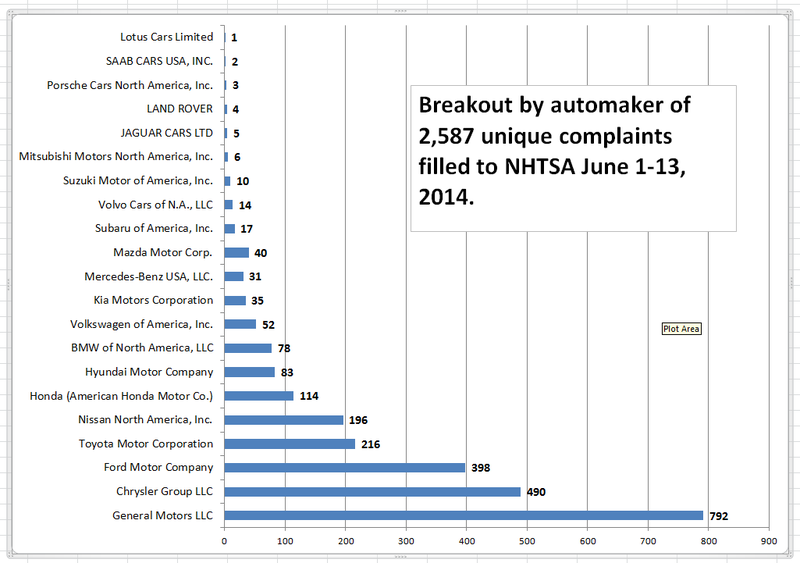Click the 'Mazda Motor Corp.' label
800x563 pixels.
[x=163, y=252]
